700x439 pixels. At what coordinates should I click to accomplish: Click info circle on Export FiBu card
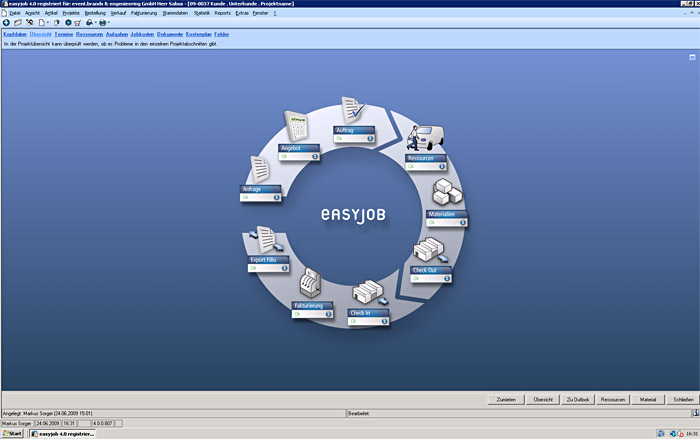point(284,268)
